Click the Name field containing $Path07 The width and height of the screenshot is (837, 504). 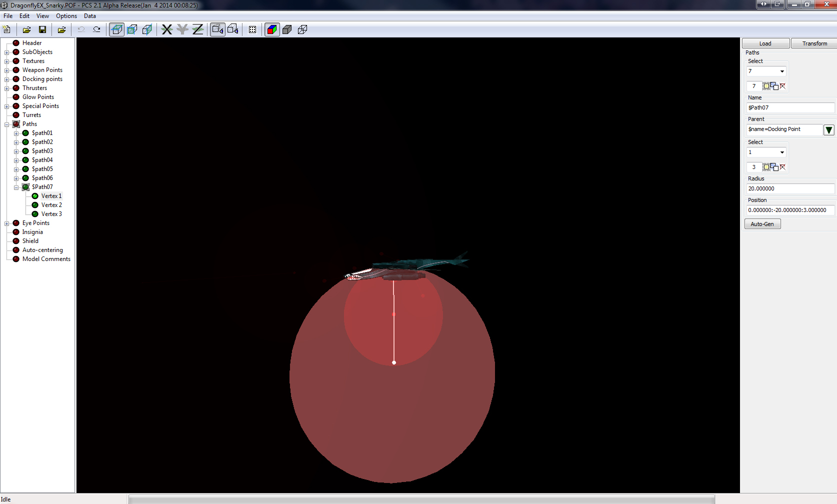[x=790, y=108]
